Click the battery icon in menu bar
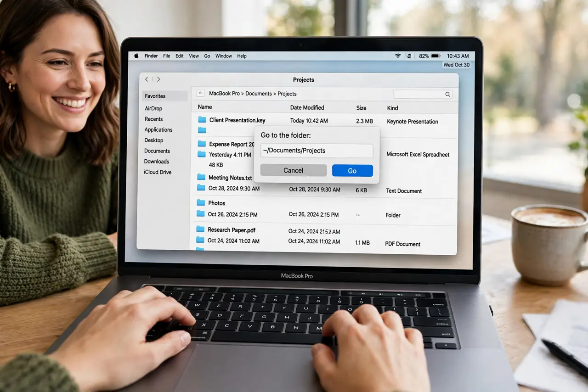Image resolution: width=588 pixels, height=392 pixels. [x=435, y=56]
